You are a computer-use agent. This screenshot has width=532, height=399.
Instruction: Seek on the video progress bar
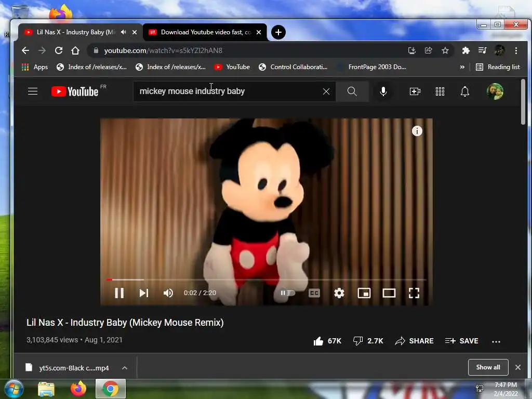tap(266, 280)
